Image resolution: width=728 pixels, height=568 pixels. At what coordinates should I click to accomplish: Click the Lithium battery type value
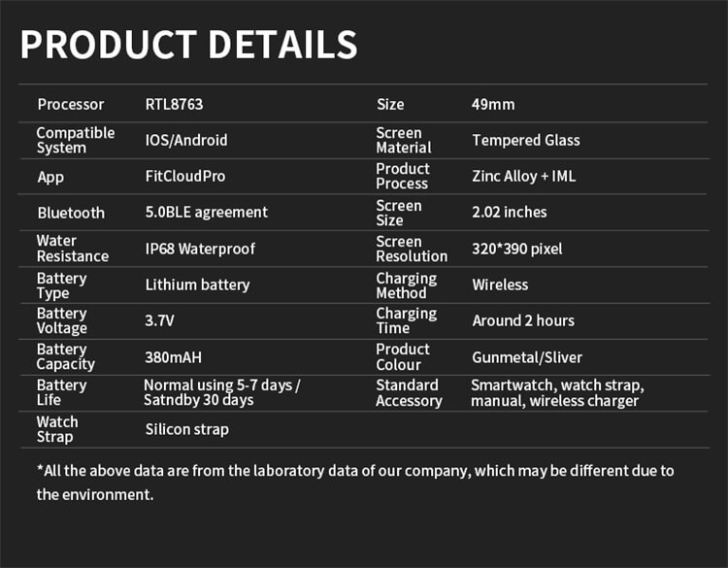tap(197, 284)
